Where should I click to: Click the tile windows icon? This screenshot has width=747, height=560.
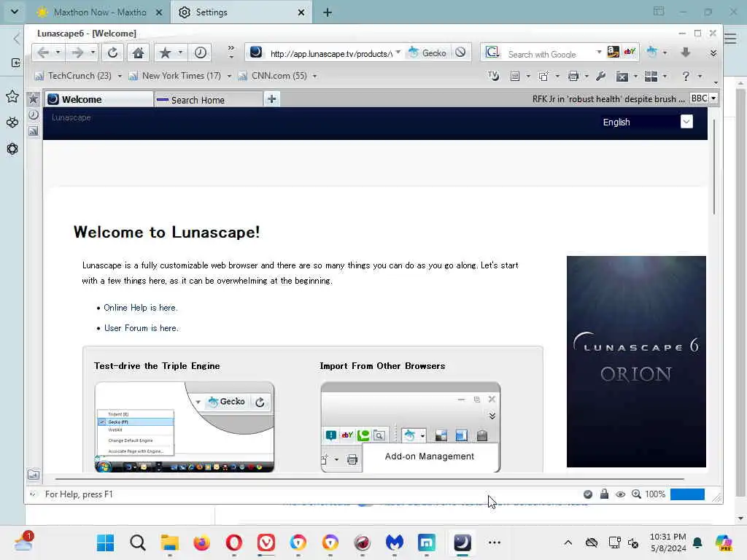tap(651, 76)
